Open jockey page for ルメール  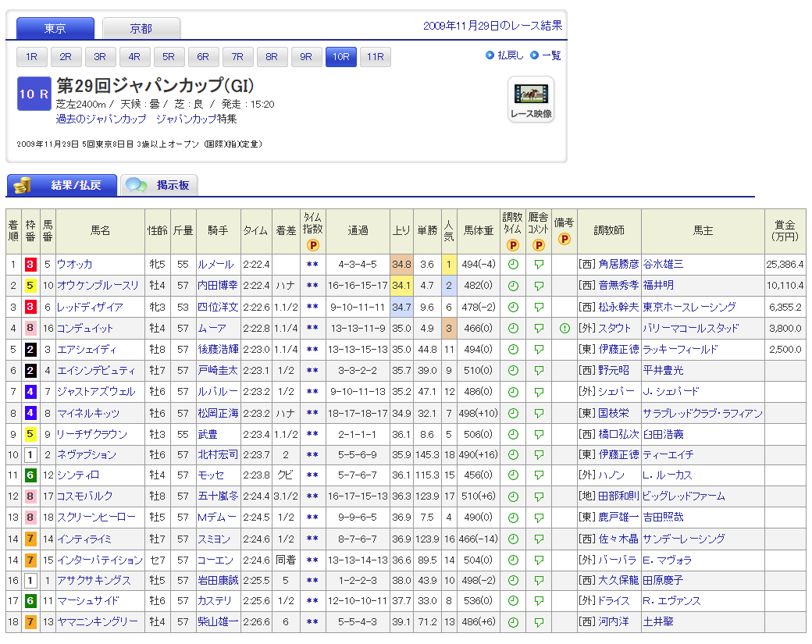(x=215, y=265)
